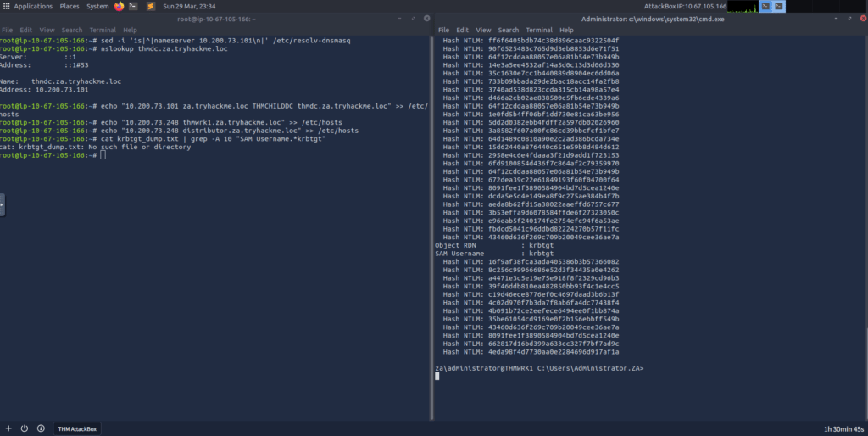
Task: Click the info icon in bottom bar
Action: click(x=41, y=428)
